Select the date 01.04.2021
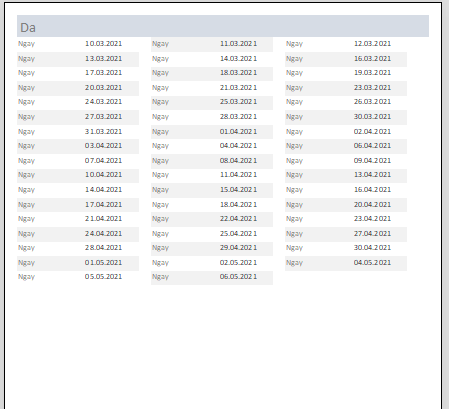The height and width of the screenshot is (409, 449). (x=238, y=132)
